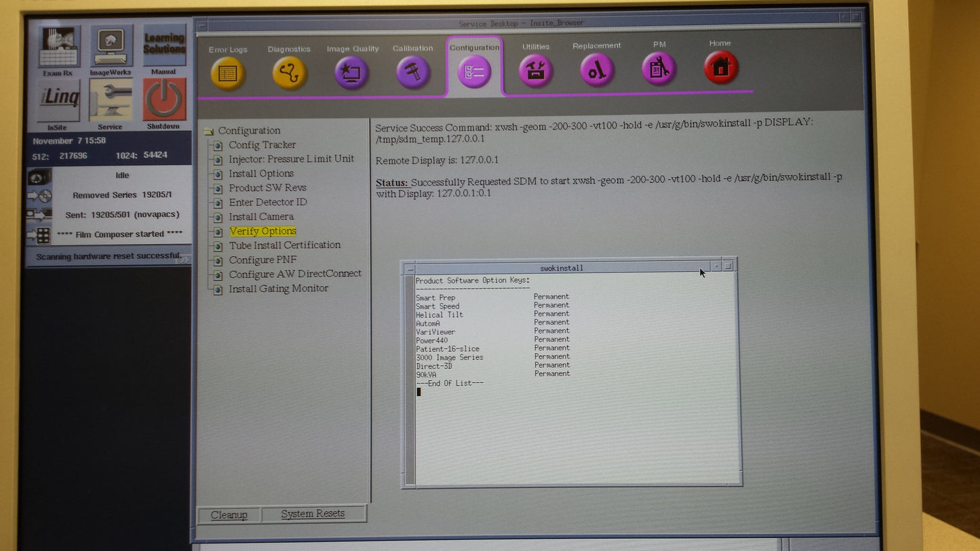Go to the red Home icon
This screenshot has width=980, height=551.
tap(720, 67)
